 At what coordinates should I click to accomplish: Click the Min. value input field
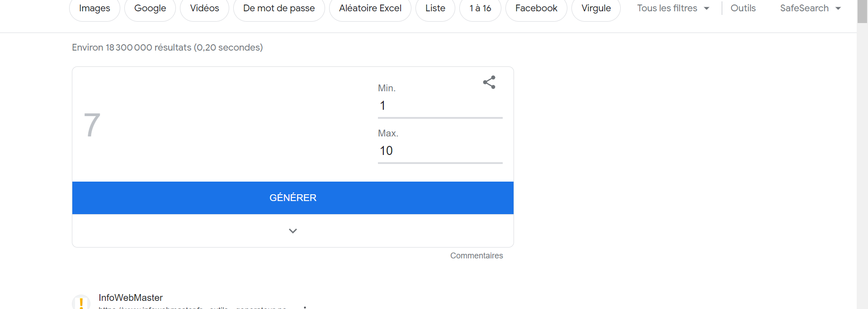(x=440, y=106)
